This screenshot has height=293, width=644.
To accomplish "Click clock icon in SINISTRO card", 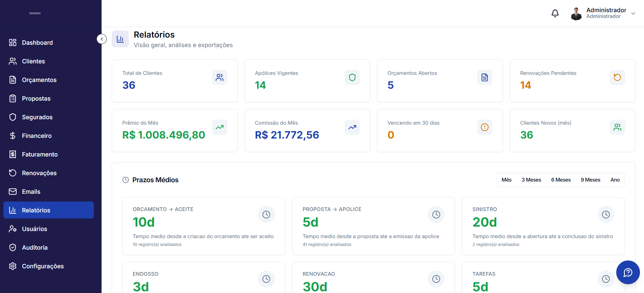I will coord(606,214).
